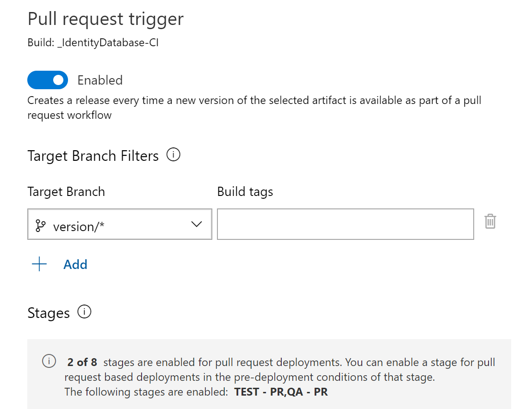This screenshot has height=409, width=532.
Task: Toggle the pull request trigger Enabled switch
Action: pos(48,80)
